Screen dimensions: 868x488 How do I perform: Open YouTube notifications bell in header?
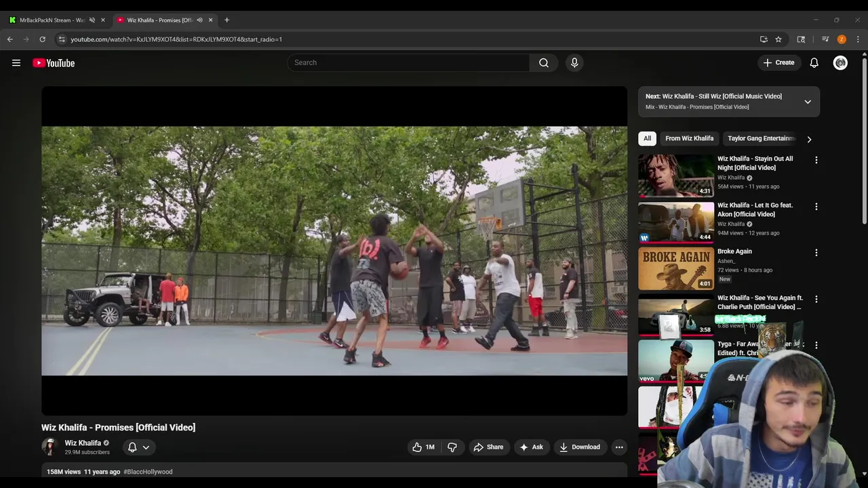pos(814,62)
